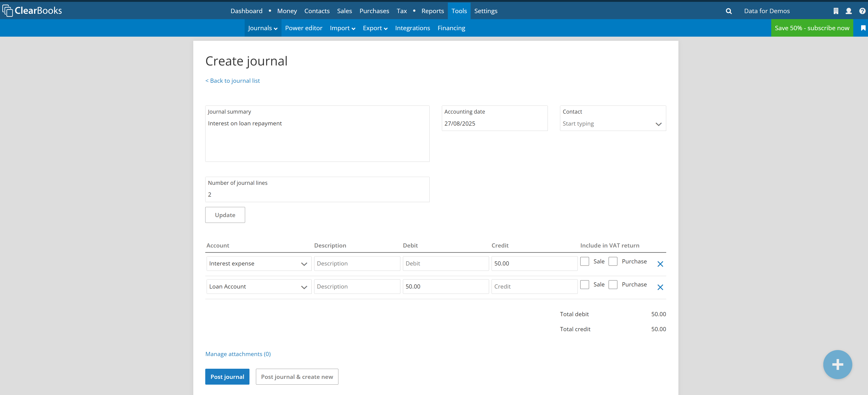Click the Accounting date field
868x395 pixels.
click(494, 123)
